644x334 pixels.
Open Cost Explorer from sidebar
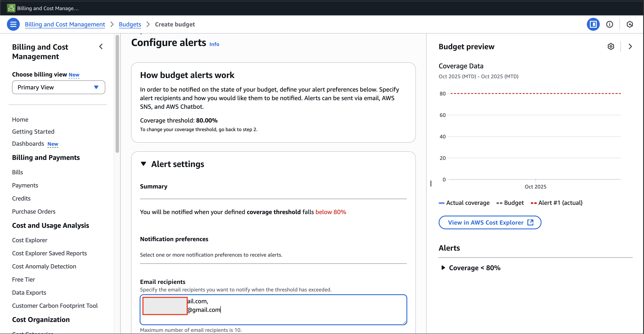(29, 240)
